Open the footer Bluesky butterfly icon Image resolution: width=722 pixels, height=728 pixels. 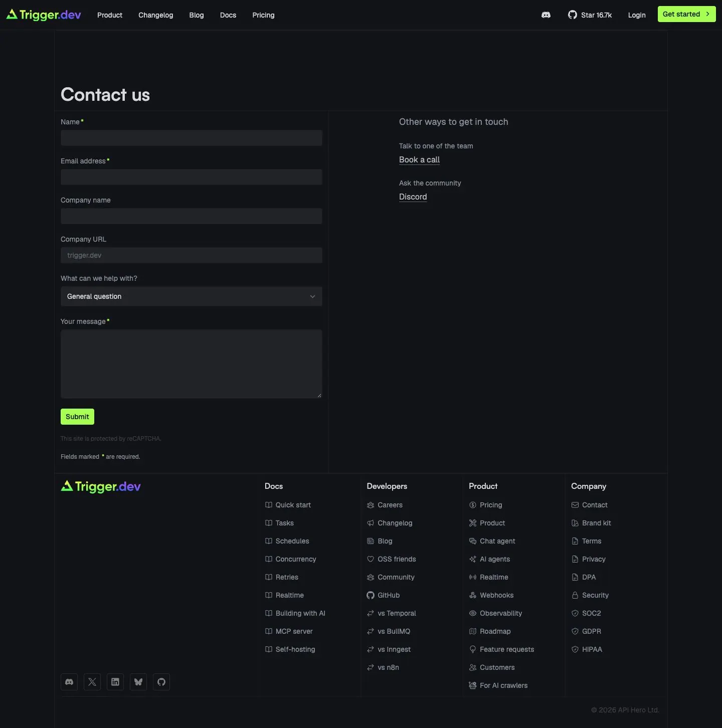tap(138, 682)
